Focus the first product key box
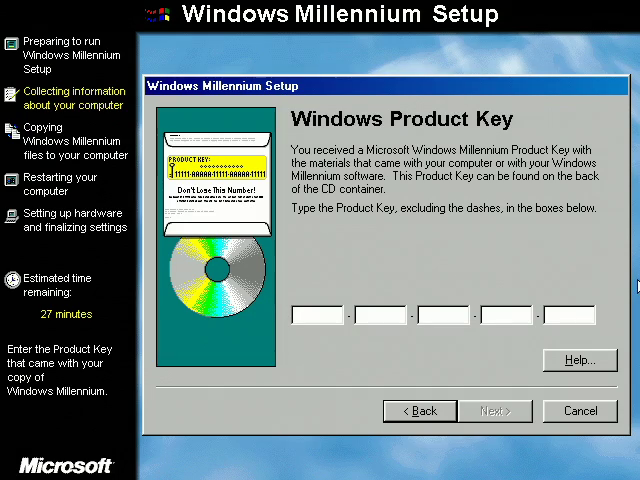 (318, 315)
